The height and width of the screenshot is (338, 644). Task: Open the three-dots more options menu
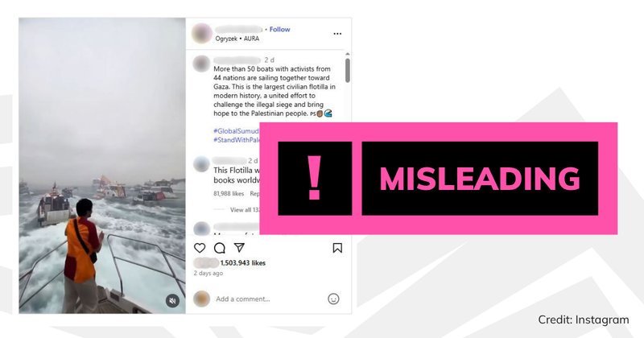(337, 34)
